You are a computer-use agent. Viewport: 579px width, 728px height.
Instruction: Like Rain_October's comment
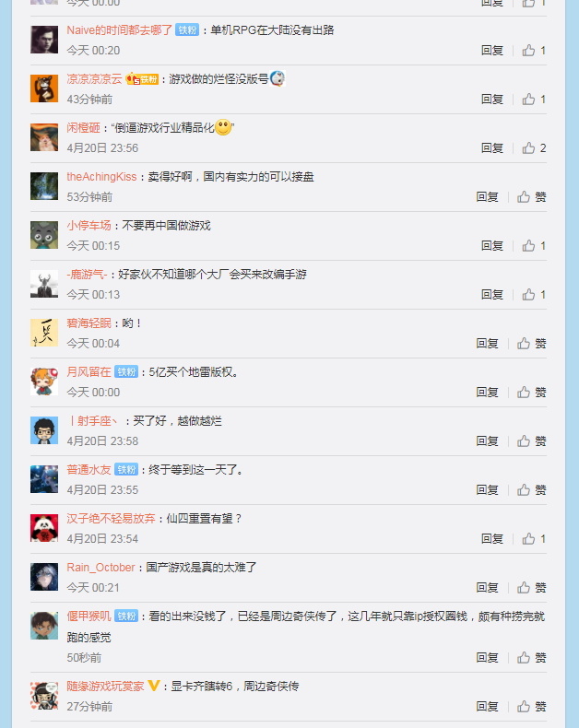[531, 587]
